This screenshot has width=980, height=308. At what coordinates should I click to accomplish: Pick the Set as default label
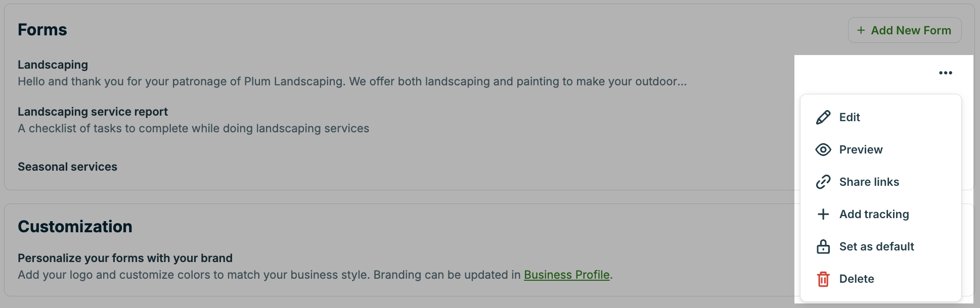click(876, 246)
